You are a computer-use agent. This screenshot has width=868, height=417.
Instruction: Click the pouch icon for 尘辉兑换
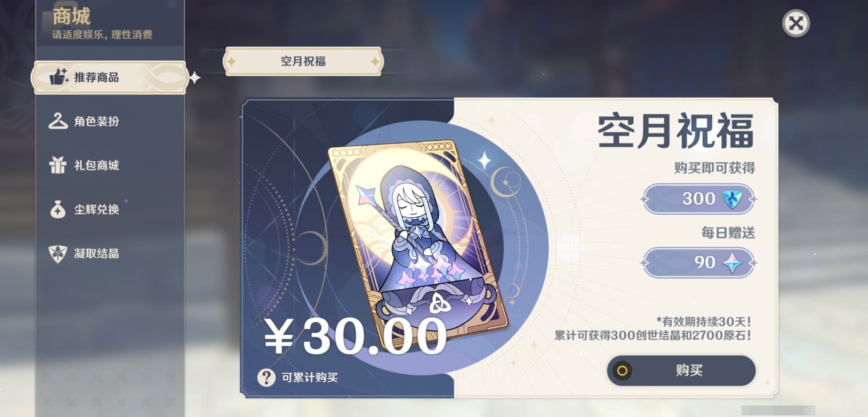58,209
